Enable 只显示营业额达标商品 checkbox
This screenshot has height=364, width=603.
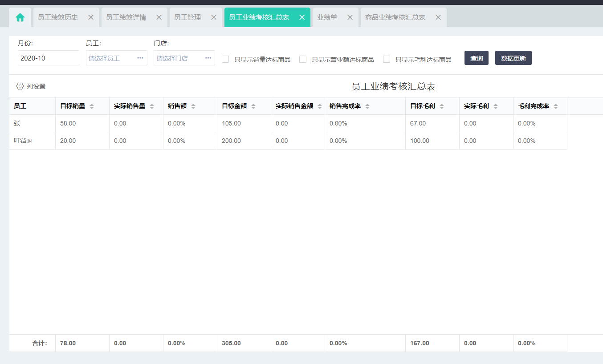click(x=303, y=59)
